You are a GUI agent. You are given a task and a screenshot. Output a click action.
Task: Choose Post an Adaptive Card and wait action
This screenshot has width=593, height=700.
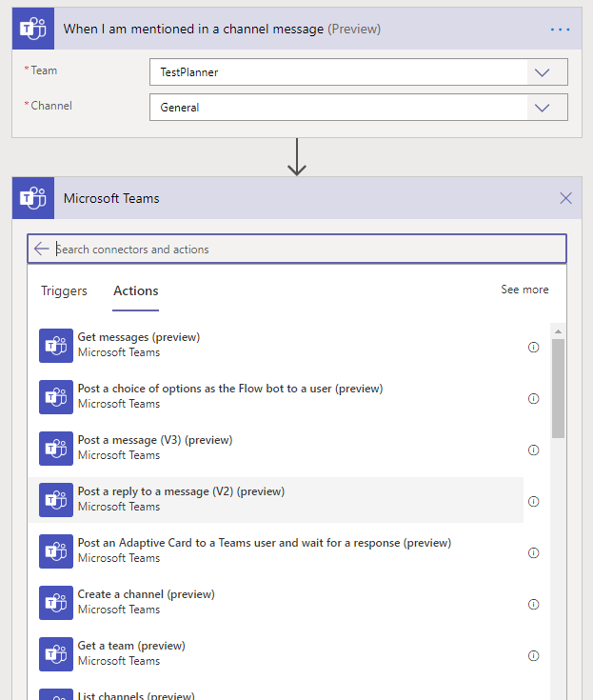(276, 550)
